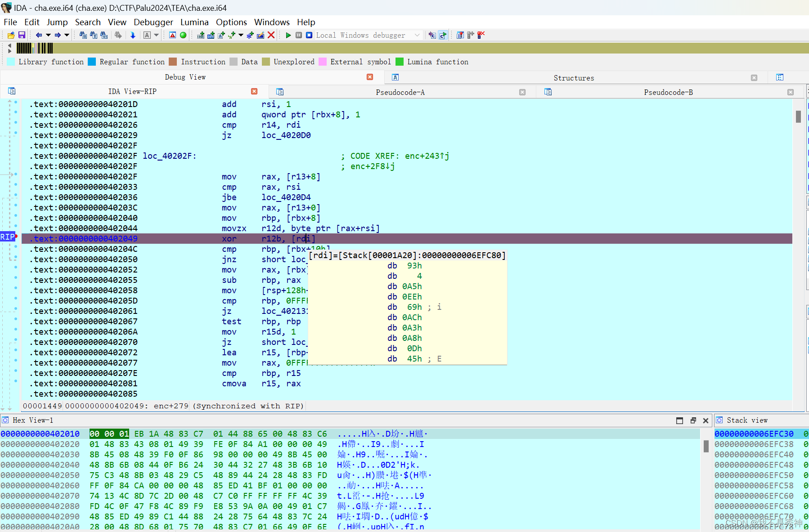809x532 pixels.
Task: Click the Hex View-1 scrollbar thumb
Action: [706, 446]
